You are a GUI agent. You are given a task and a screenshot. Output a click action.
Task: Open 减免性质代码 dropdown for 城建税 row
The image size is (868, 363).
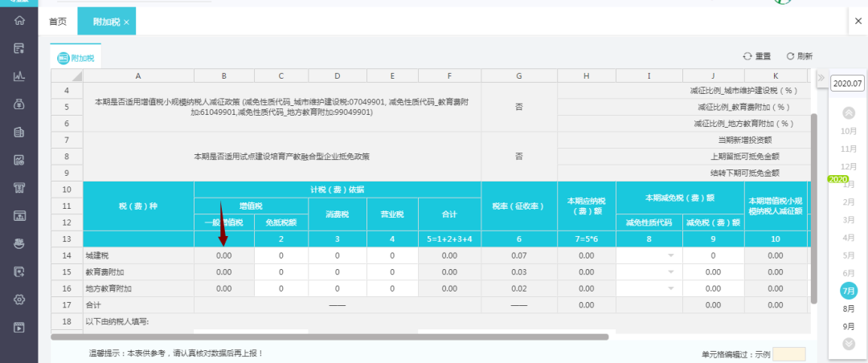pyautogui.click(x=670, y=255)
